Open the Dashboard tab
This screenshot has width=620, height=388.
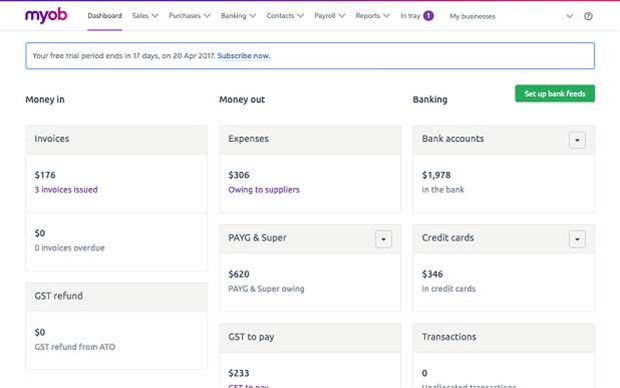pyautogui.click(x=105, y=16)
